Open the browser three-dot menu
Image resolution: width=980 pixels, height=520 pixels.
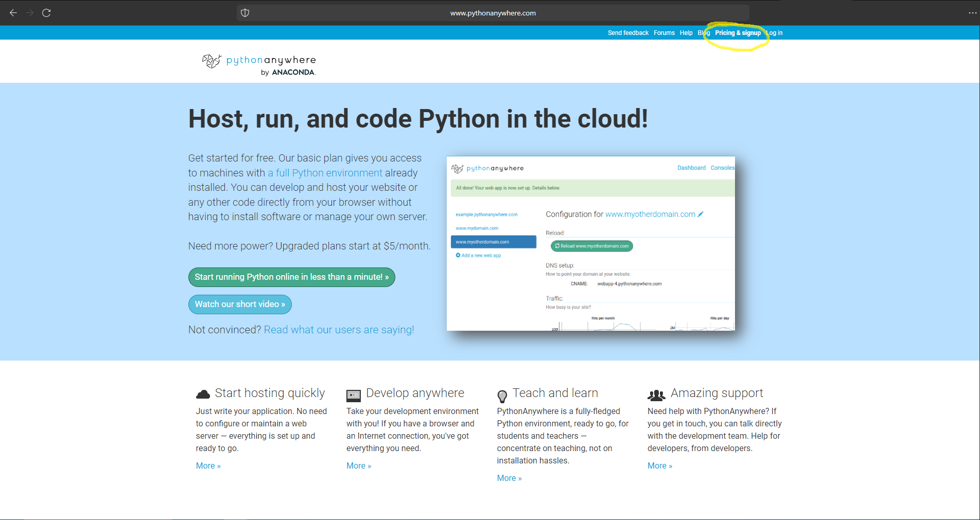tap(972, 13)
